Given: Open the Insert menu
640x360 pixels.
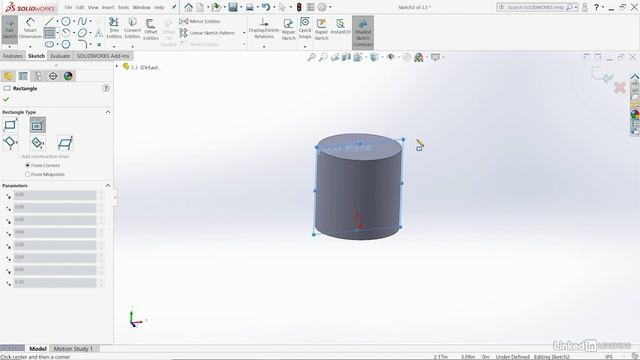Looking at the screenshot, I should click(108, 7).
